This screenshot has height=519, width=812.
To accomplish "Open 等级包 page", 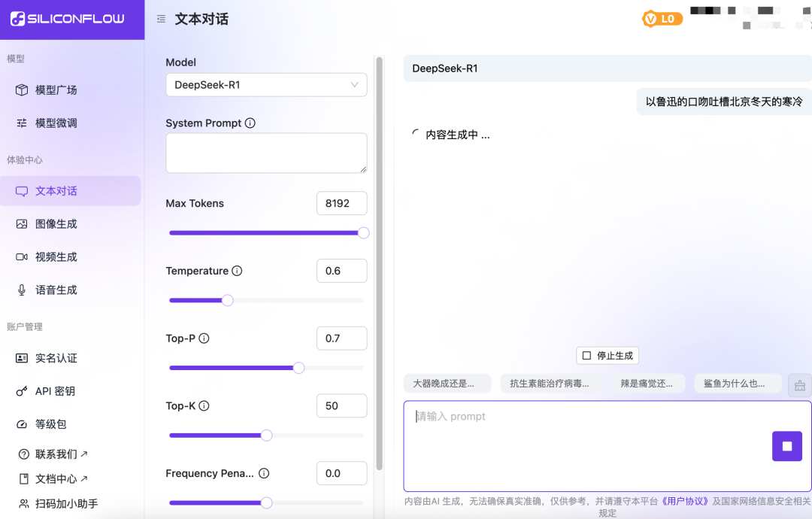I will click(71, 424).
